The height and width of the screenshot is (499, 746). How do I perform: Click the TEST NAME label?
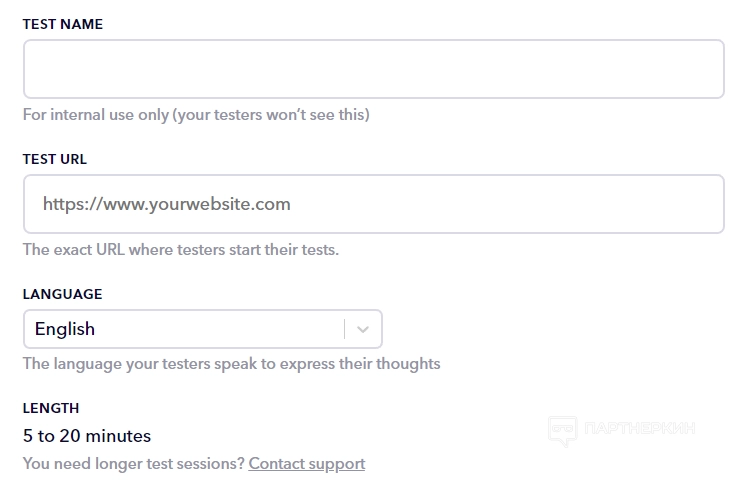[x=63, y=24]
